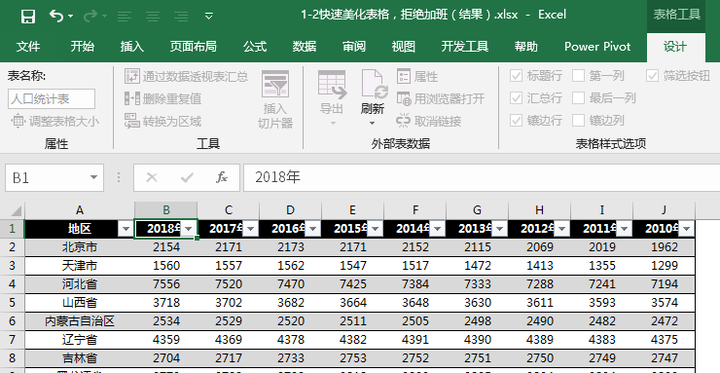
Task: Click the formula bar showing 2018年
Action: coord(482,177)
